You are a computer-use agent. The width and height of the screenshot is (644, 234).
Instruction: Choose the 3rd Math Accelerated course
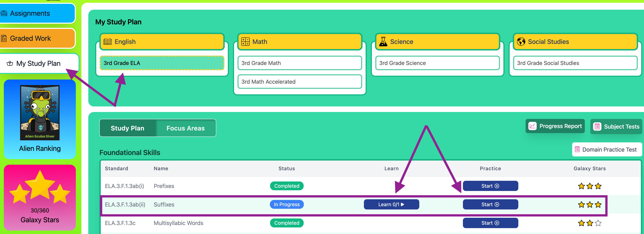point(299,82)
